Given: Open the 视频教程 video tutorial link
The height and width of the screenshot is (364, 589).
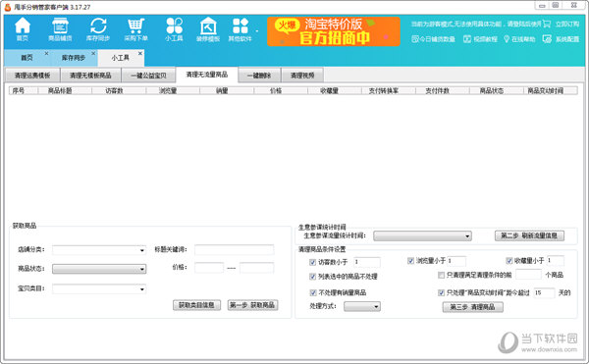Looking at the screenshot, I should [480, 39].
